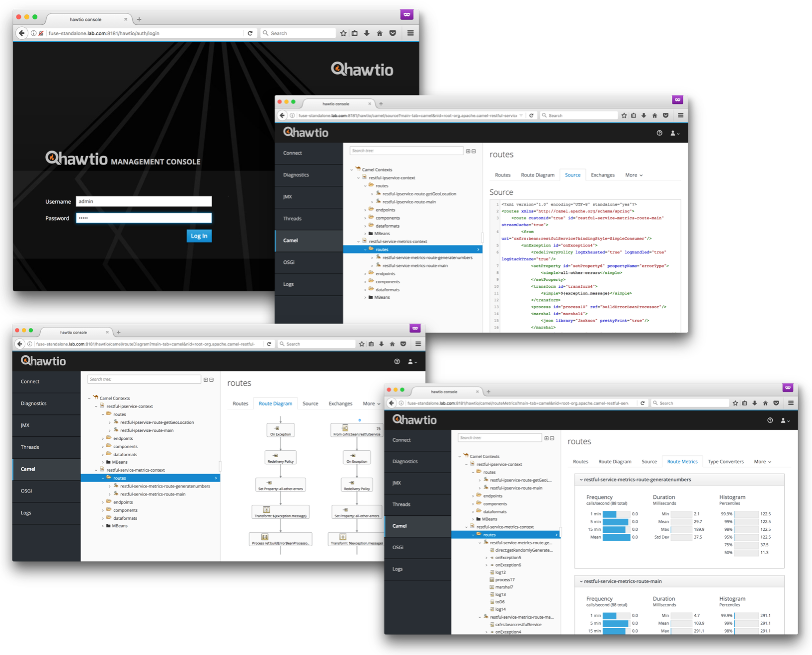The height and width of the screenshot is (655, 812).
Task: Click Connect in Source window sidebar
Action: click(x=309, y=153)
